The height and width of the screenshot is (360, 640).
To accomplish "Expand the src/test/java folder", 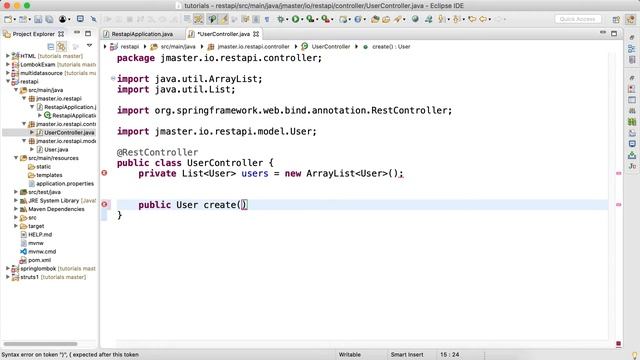I will [x=16, y=191].
